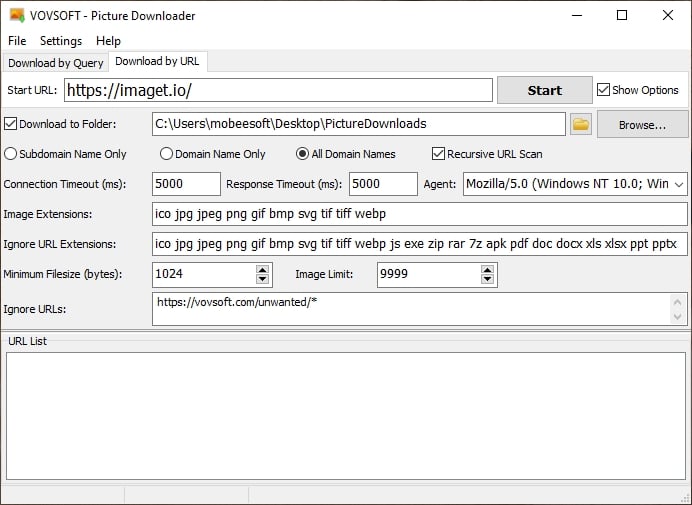Expand the Agent dropdown list

pyautogui.click(x=679, y=184)
